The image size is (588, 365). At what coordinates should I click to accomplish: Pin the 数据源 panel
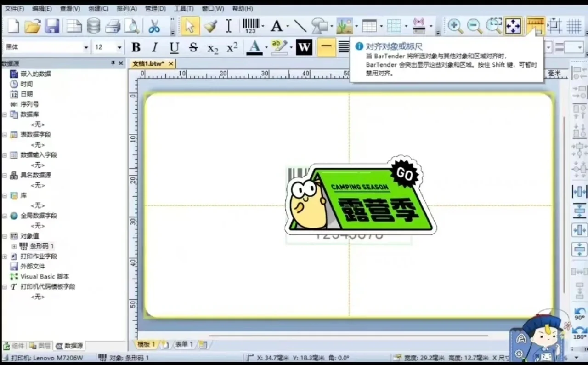[113, 63]
